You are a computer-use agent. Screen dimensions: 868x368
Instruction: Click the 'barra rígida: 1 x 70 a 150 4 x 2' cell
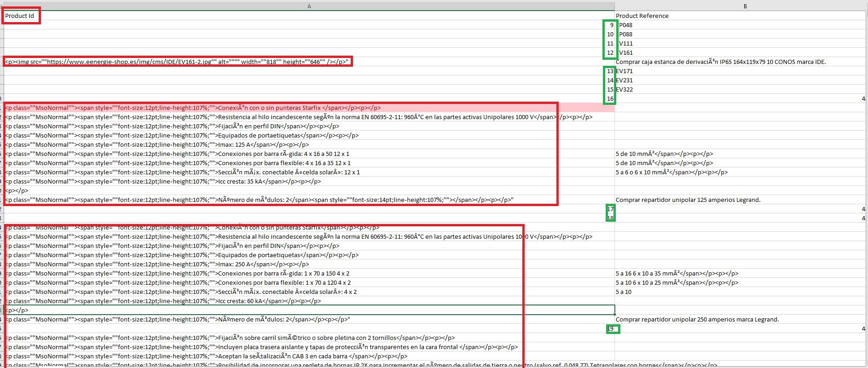click(309, 273)
